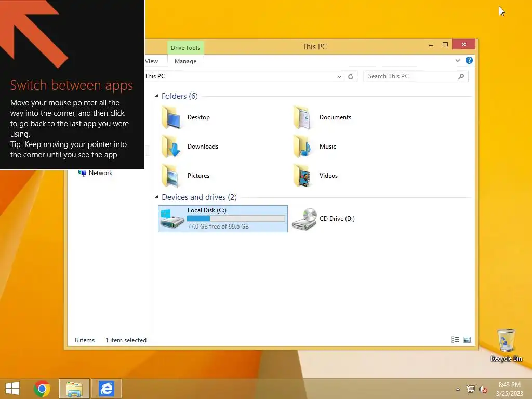Switch to details view icon in status bar
This screenshot has height=399, width=532.
455,340
